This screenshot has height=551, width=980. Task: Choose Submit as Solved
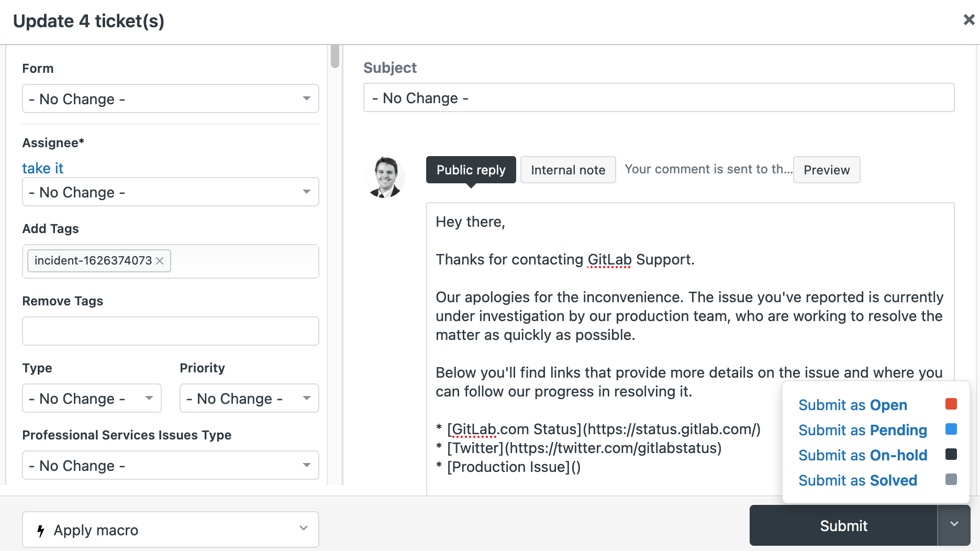857,480
